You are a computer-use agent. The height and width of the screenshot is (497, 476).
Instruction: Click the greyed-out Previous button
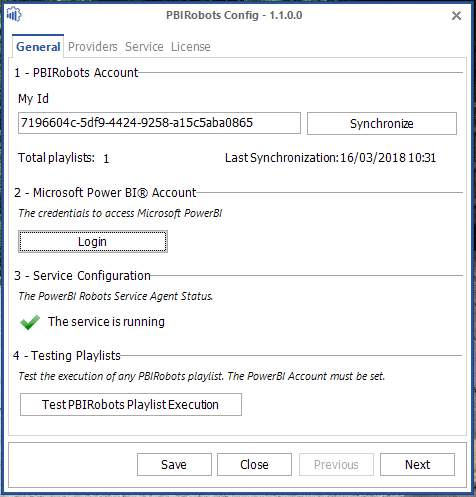(336, 464)
